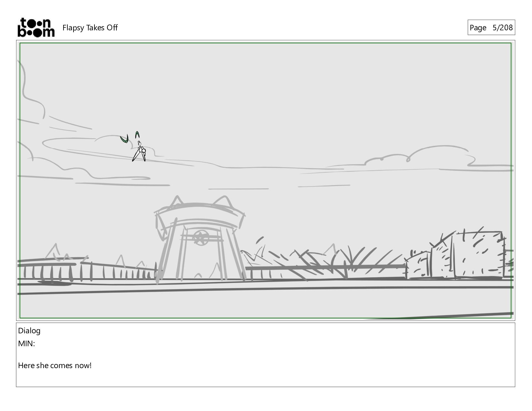
Task: Select the 'Flapsy Takes Off' title text
Action: tap(90, 28)
